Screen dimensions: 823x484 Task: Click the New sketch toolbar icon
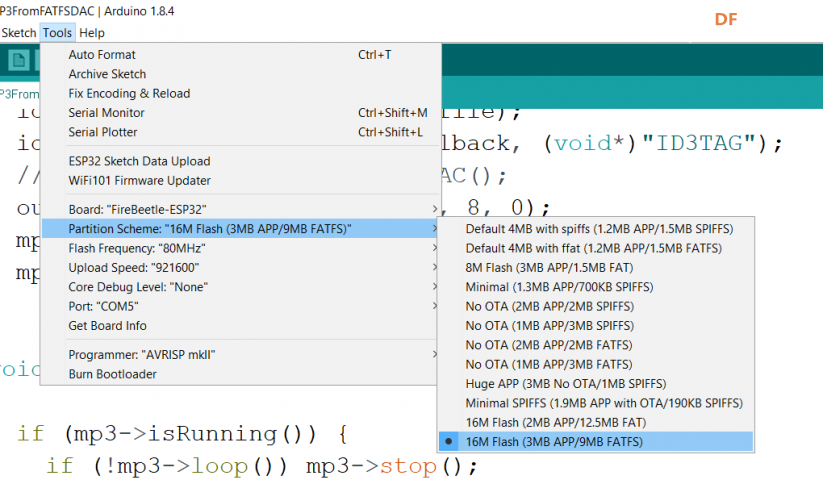click(x=19, y=60)
